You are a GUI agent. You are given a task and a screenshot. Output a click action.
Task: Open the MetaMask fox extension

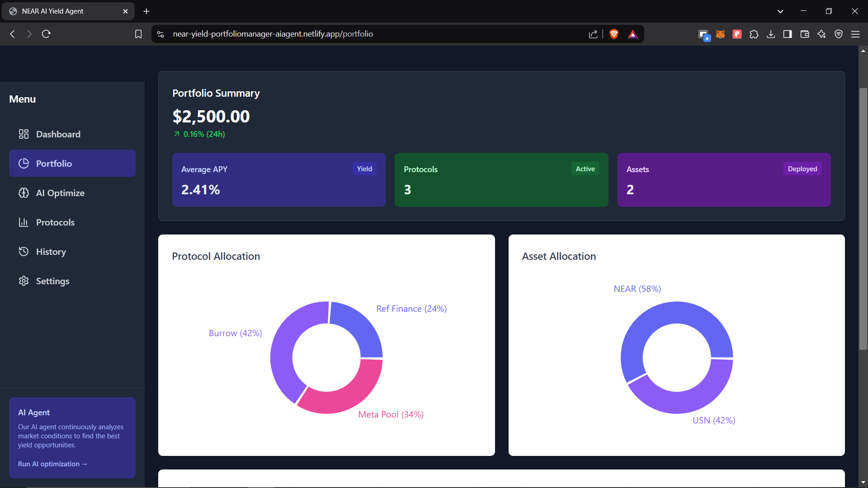coord(720,34)
